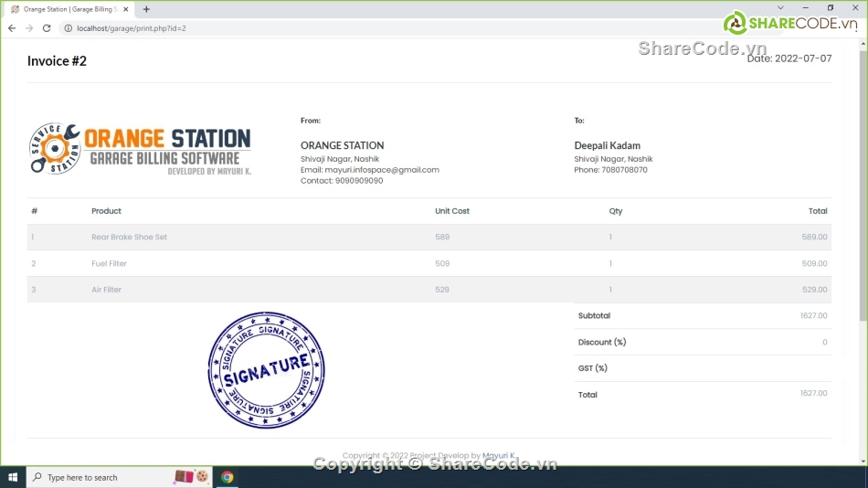The image size is (868, 488).
Task: Reload the invoice page
Action: (47, 28)
